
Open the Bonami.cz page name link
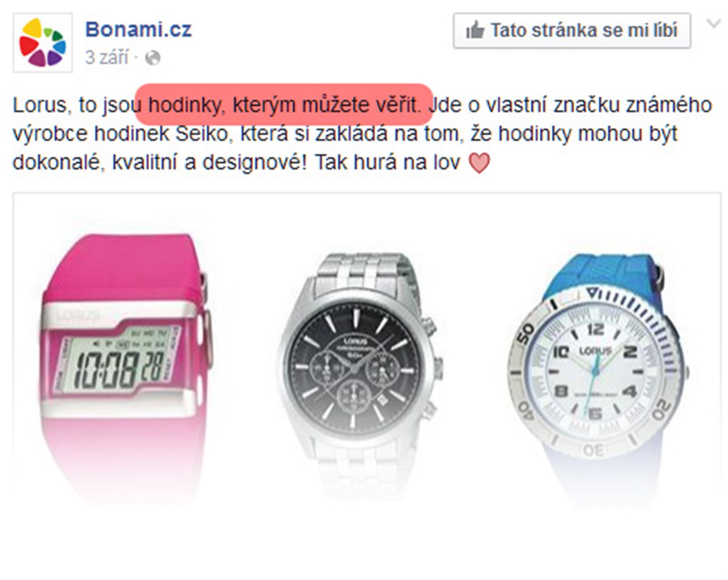pos(138,30)
